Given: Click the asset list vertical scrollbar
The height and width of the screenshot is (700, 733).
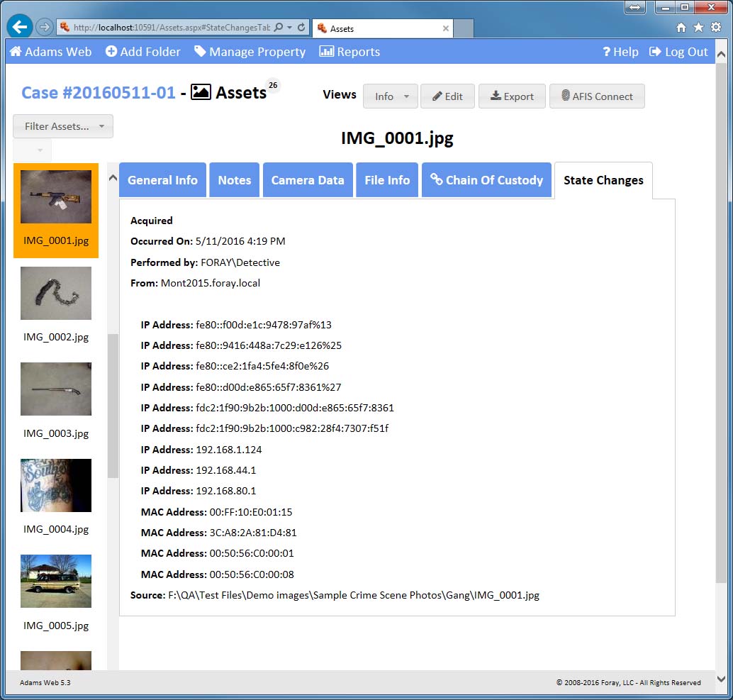Looking at the screenshot, I should (x=113, y=404).
